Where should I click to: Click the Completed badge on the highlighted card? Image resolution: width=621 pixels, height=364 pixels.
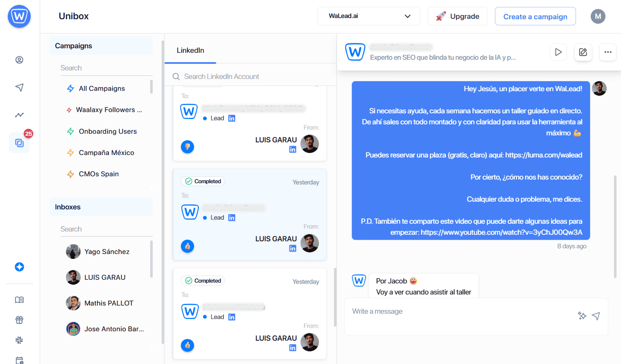point(203,181)
